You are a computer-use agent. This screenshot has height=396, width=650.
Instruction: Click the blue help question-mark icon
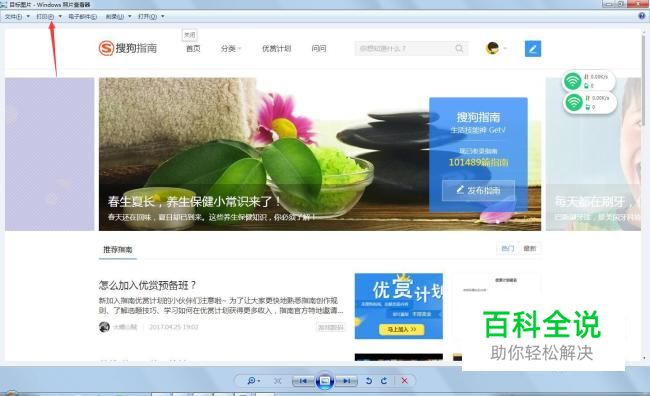(x=642, y=16)
